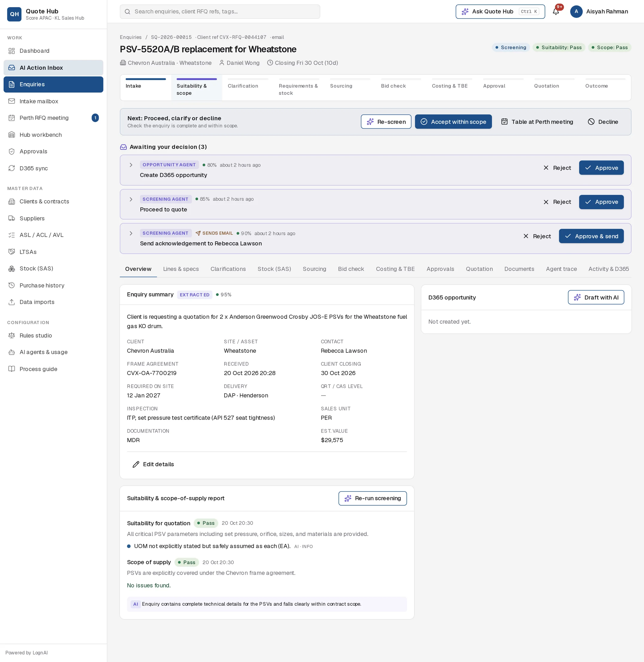Open Data imports in the sidebar
The image size is (644, 662).
(x=53, y=302)
